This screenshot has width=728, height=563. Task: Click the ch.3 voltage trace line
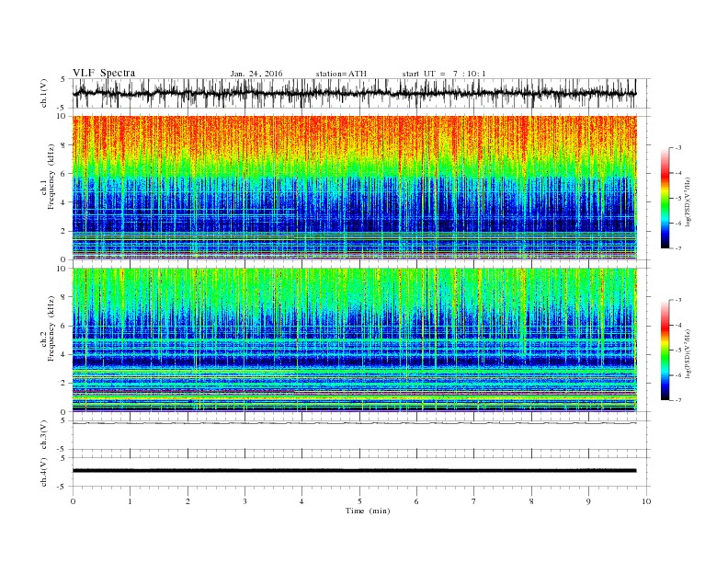click(355, 423)
